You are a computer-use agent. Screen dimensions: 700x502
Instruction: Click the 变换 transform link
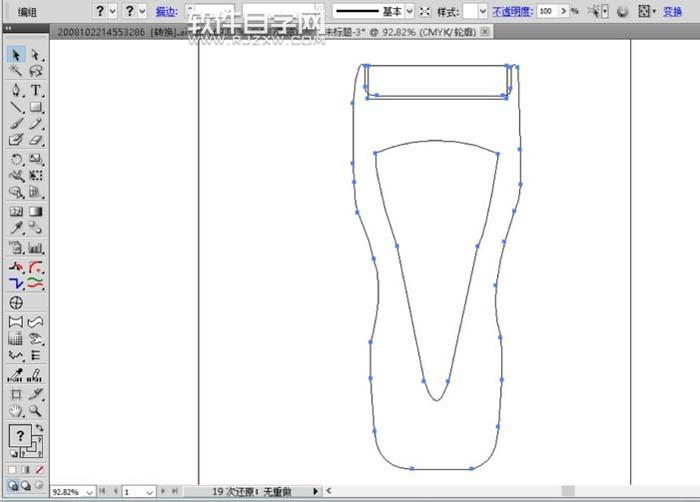673,11
